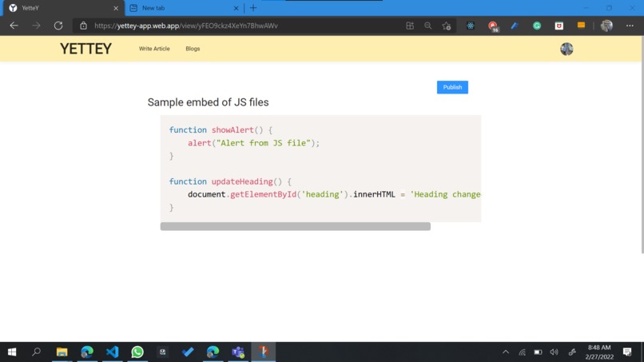The width and height of the screenshot is (644, 362).
Task: Open the Grammarly extension icon
Action: (537, 26)
